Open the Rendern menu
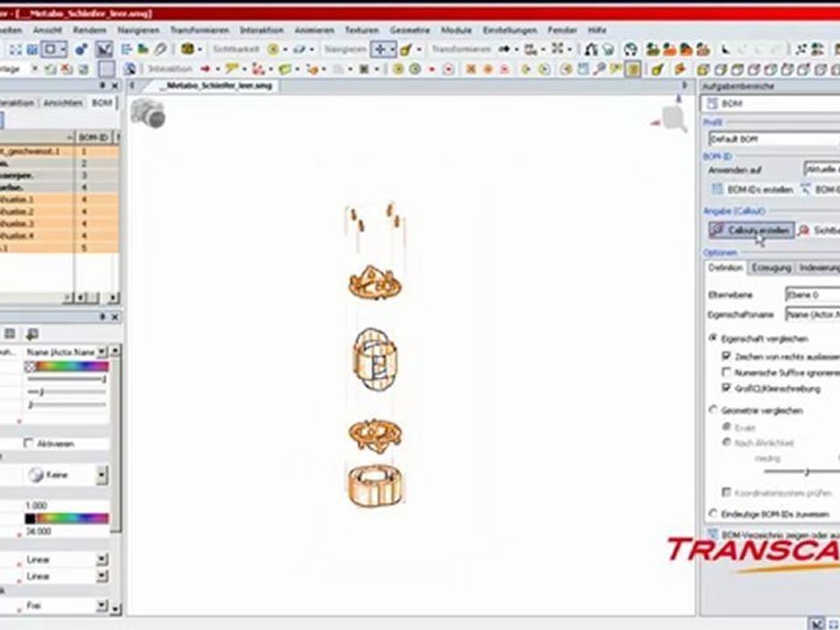The image size is (840, 630). 89,30
